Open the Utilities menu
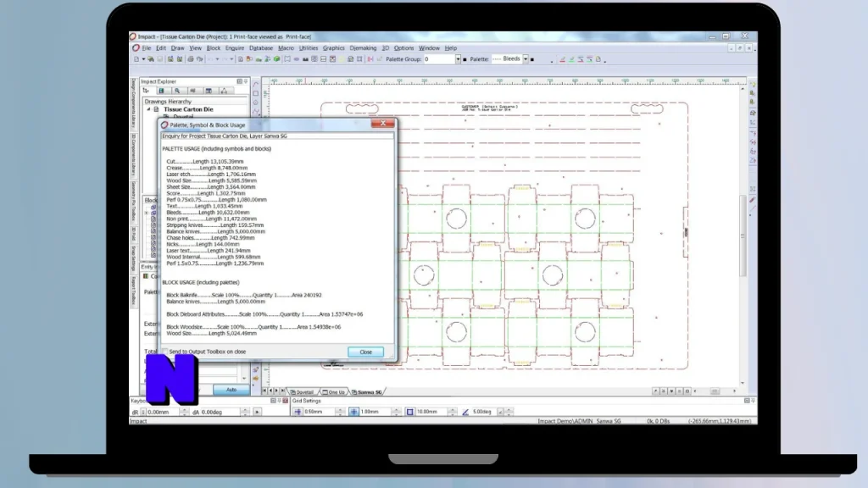Viewport: 868px width, 488px height. (309, 48)
